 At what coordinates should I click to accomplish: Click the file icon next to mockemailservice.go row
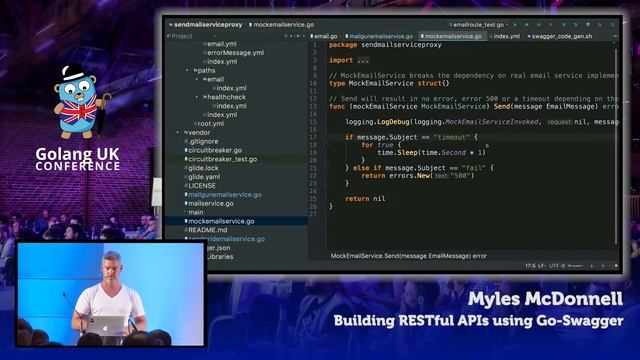coord(186,221)
